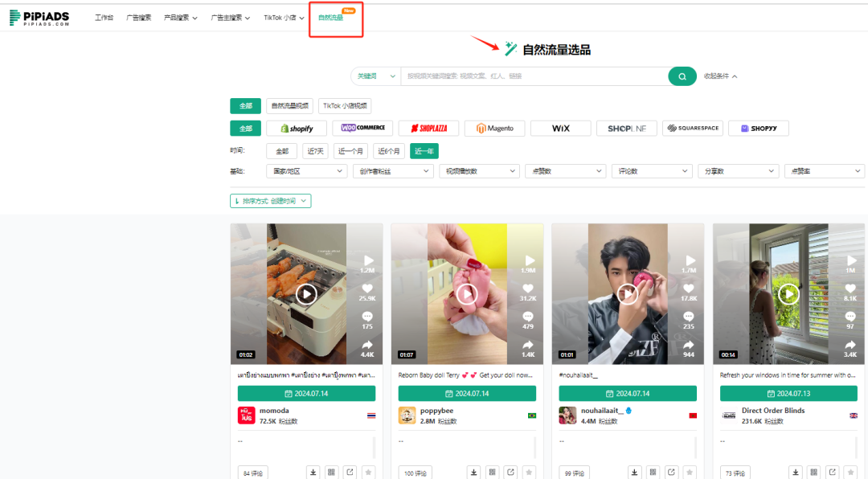Click the download icon under momoda's video
This screenshot has width=868, height=479.
point(313,473)
